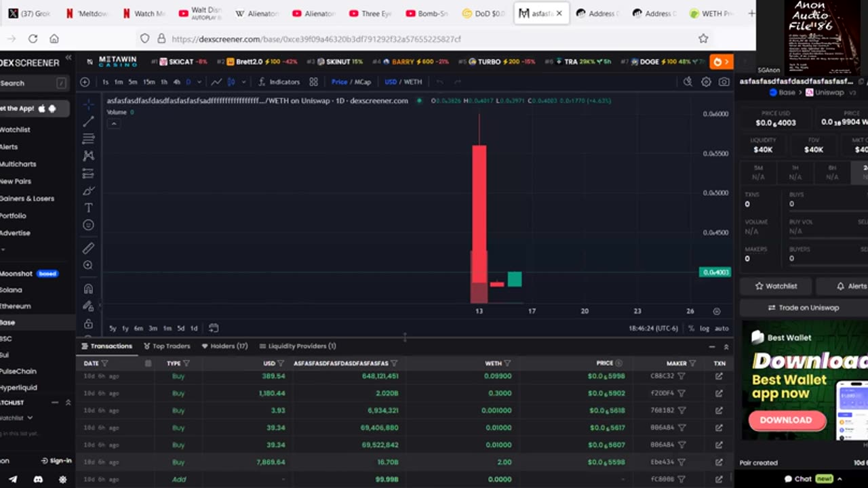Image resolution: width=868 pixels, height=488 pixels.
Task: Click the compare or add symbol plus icon
Action: [x=85, y=82]
